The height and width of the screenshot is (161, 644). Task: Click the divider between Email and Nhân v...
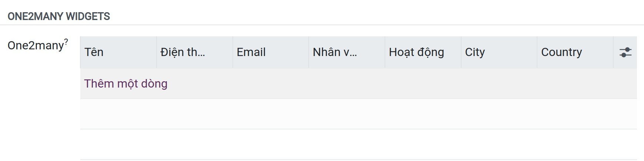[x=309, y=52]
